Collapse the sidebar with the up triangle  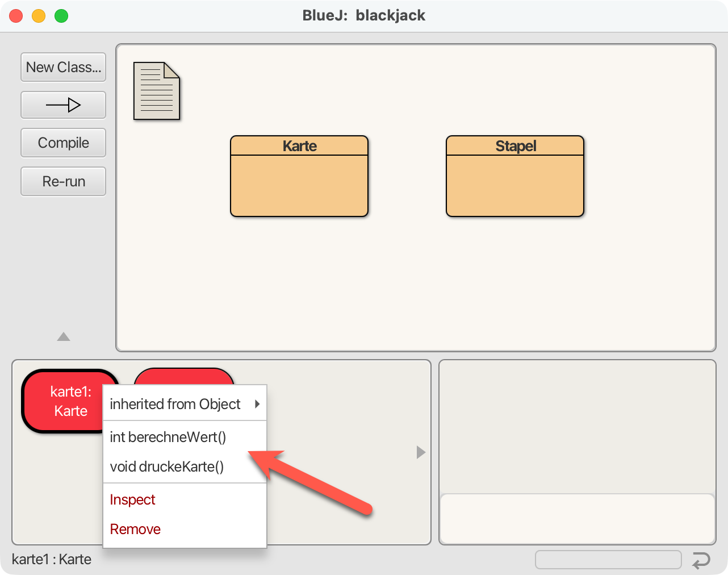click(64, 337)
